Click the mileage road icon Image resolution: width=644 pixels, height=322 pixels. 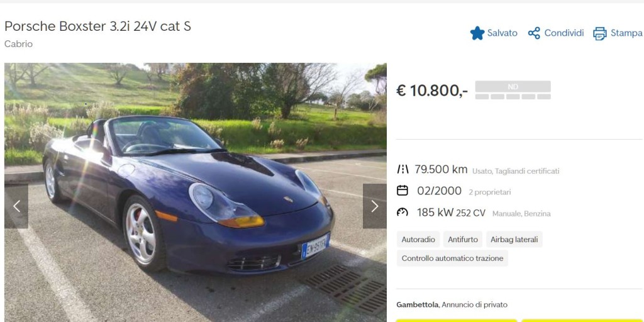(x=402, y=169)
